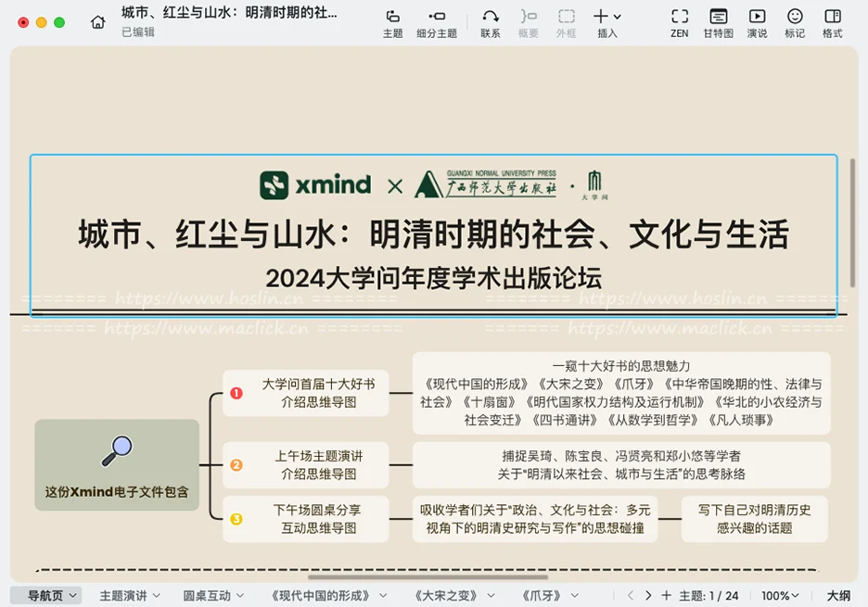The image size is (868, 607).
Task: Open dropdown arrow of 主题演讲 tab
Action: [157, 596]
